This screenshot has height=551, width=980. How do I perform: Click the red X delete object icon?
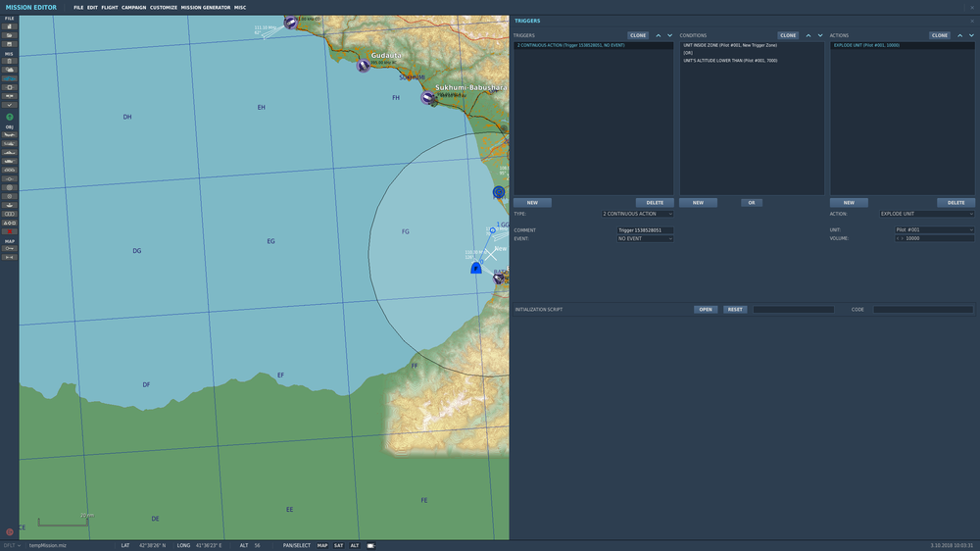[x=10, y=231]
